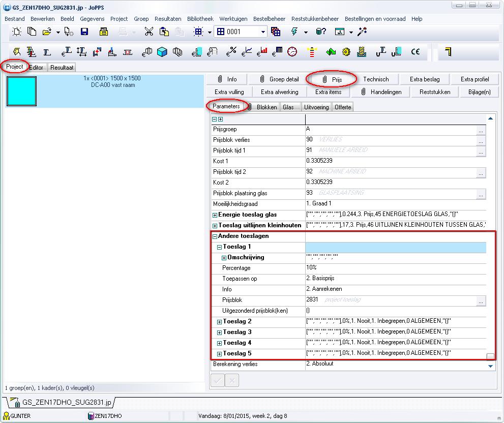Click the magic wand icon
504x423 pixels.
[x=362, y=32]
